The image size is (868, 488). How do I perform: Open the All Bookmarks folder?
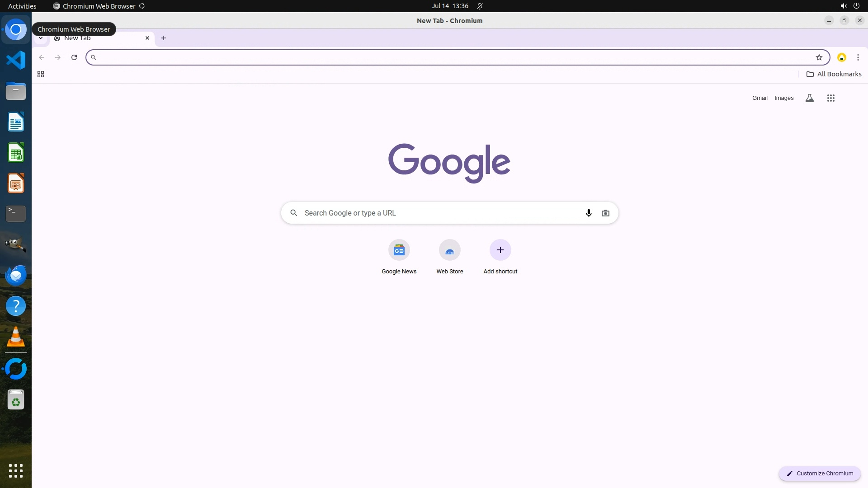pos(834,74)
